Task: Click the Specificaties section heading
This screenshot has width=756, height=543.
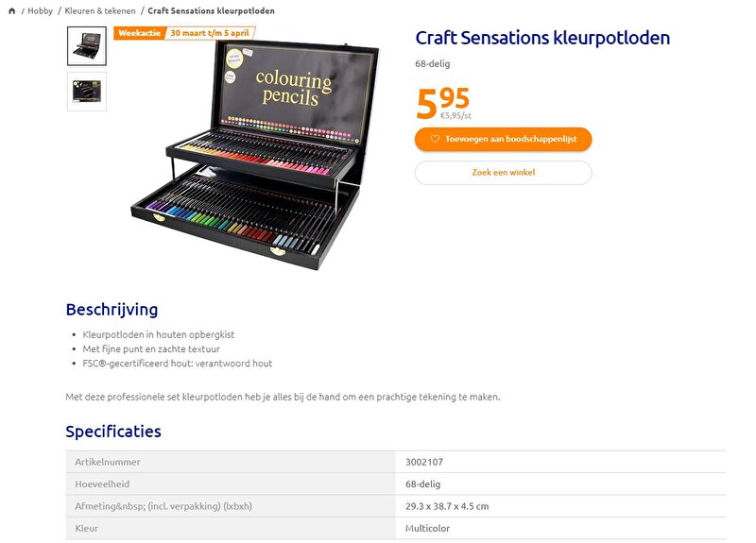Action: pyautogui.click(x=113, y=432)
